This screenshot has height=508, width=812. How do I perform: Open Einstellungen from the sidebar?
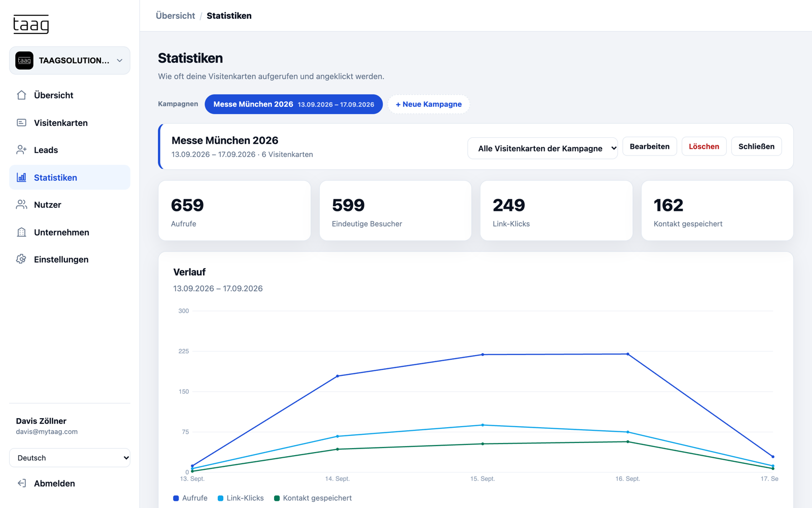point(70,259)
